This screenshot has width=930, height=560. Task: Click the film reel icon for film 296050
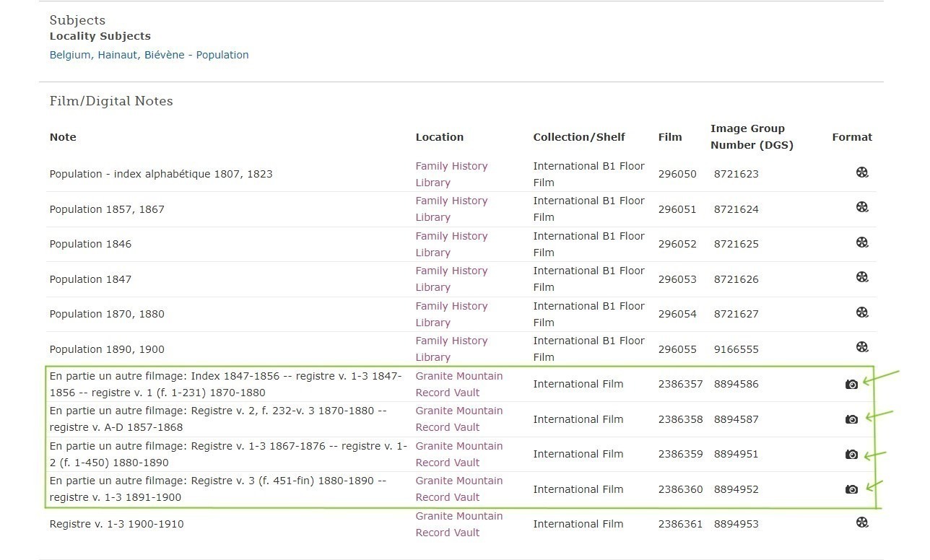[862, 172]
